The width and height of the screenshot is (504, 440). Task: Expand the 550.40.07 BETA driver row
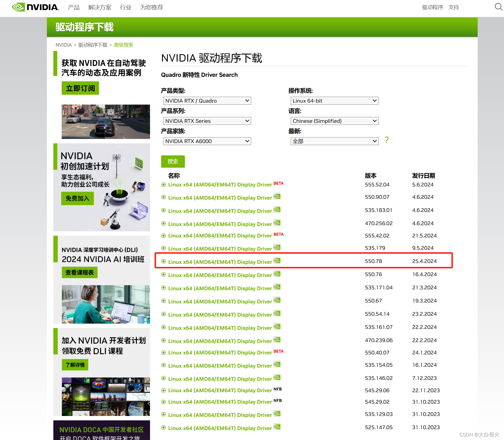point(164,353)
